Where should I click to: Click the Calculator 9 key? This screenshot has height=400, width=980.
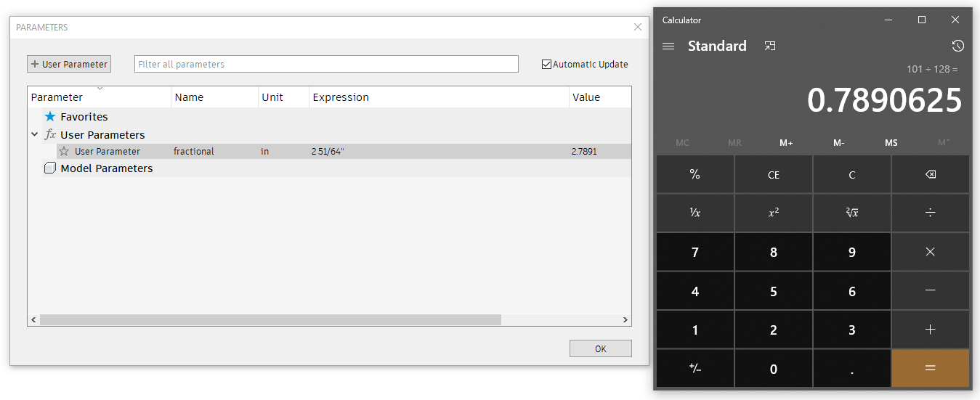click(852, 252)
